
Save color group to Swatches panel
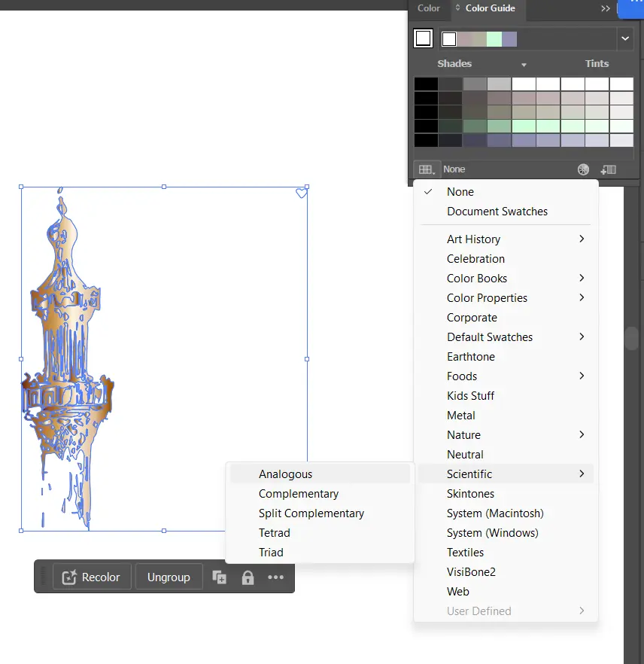[x=609, y=169]
